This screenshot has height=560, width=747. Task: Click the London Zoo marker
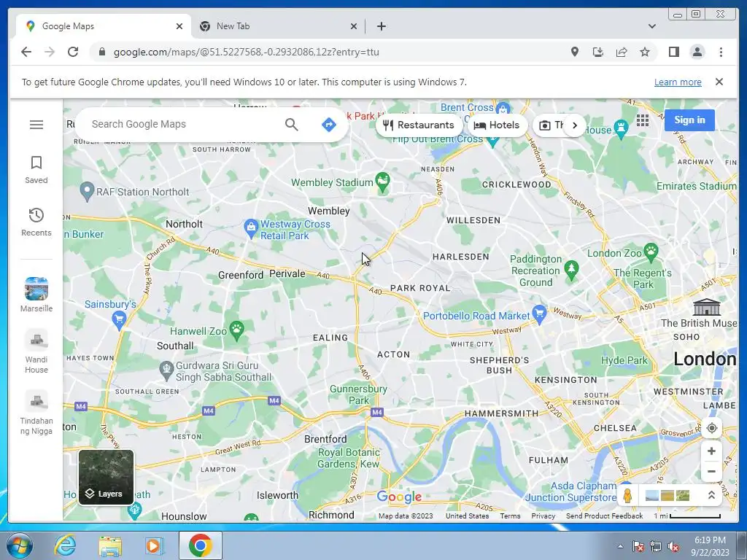click(650, 251)
